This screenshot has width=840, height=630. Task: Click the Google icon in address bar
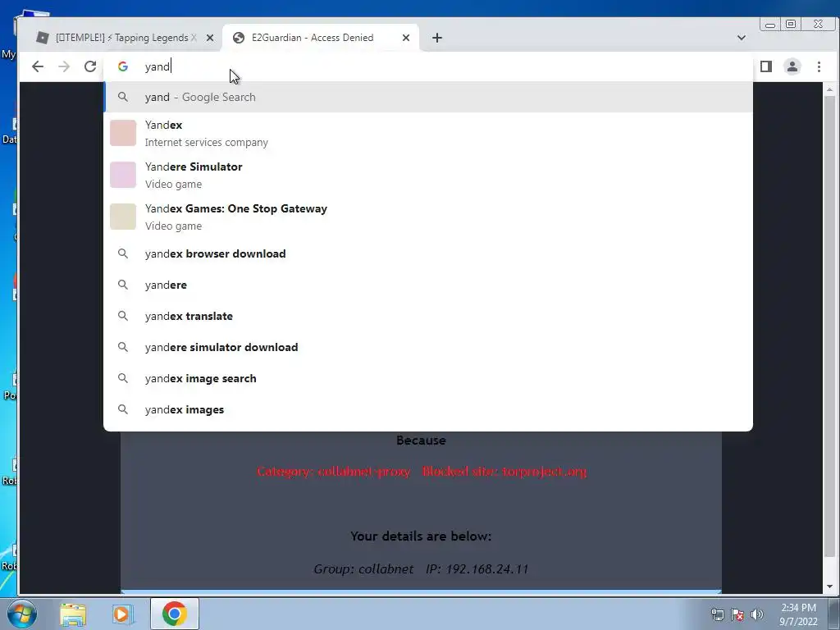[123, 66]
